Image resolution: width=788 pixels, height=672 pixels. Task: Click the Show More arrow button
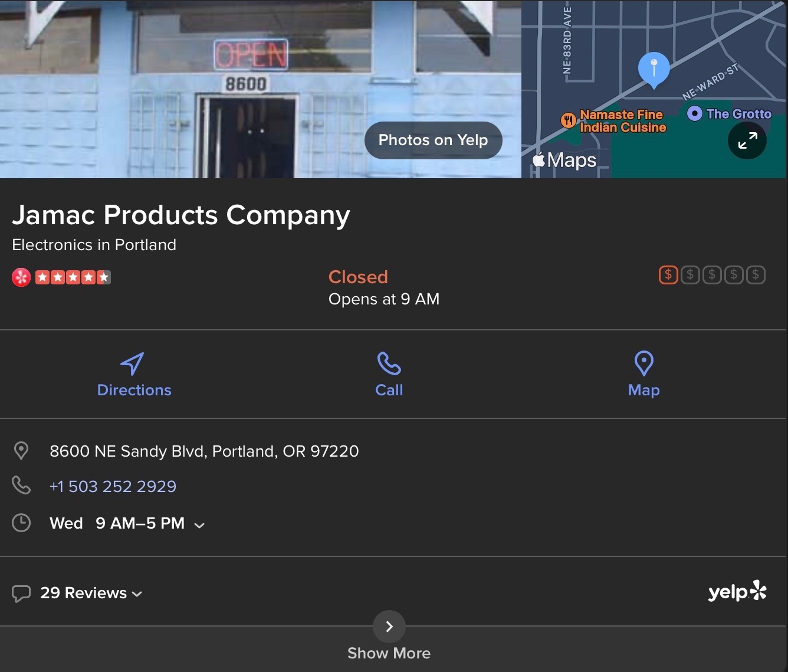pos(389,627)
